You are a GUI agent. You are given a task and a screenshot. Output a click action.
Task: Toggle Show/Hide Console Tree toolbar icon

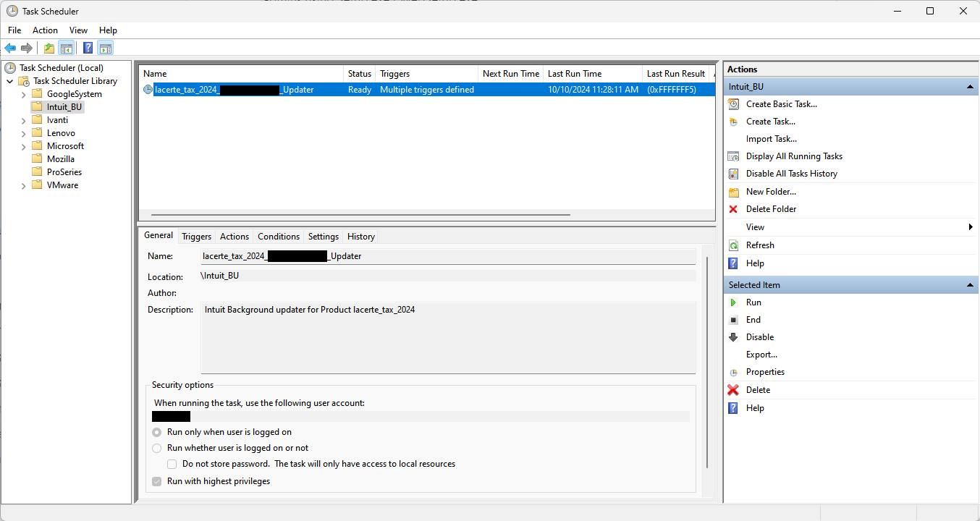(66, 48)
